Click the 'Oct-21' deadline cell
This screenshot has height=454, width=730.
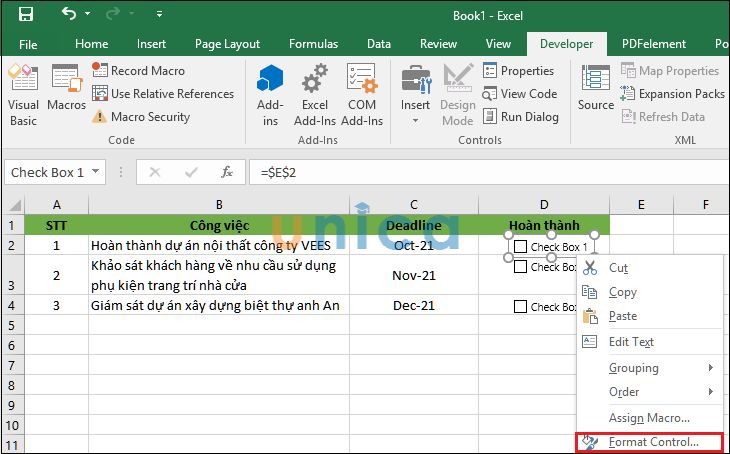click(413, 245)
